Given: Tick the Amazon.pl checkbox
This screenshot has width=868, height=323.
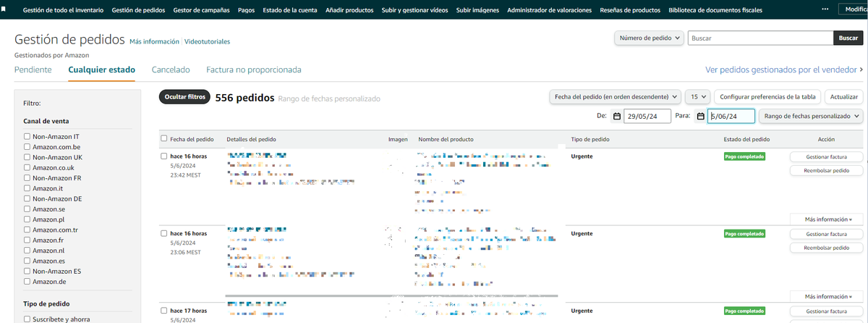Looking at the screenshot, I should coord(27,219).
